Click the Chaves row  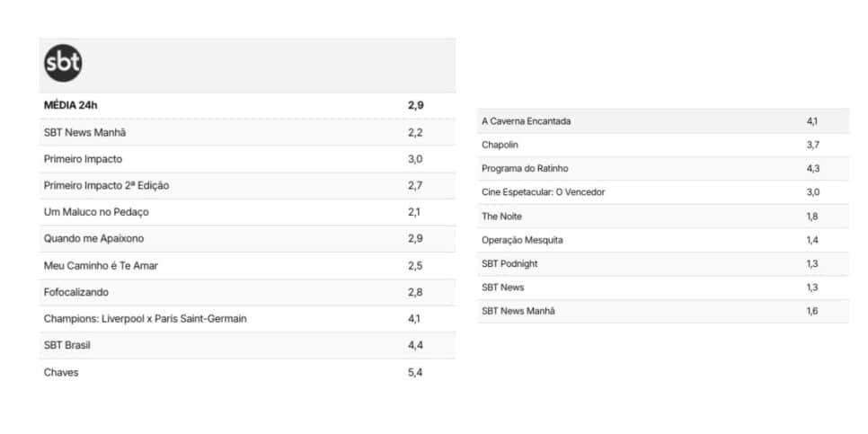point(247,372)
